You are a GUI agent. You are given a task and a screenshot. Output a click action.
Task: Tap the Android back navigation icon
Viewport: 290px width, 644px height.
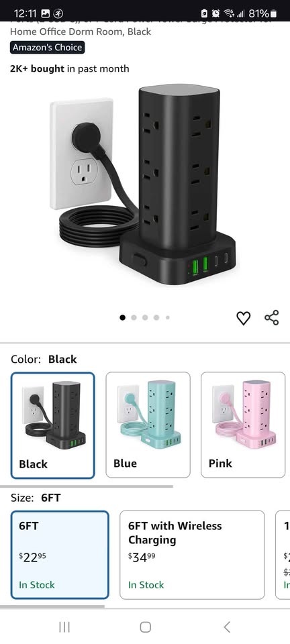(227, 627)
